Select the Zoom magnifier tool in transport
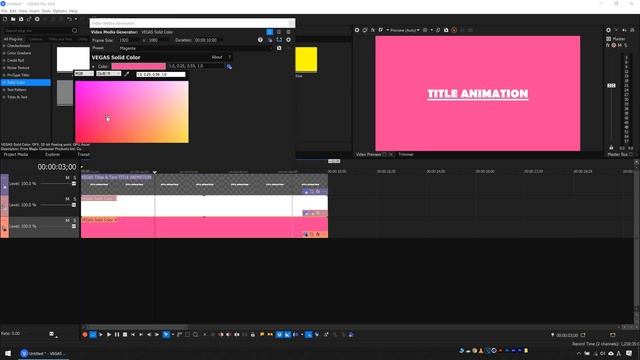This screenshot has width=640, height=360. coord(196,335)
